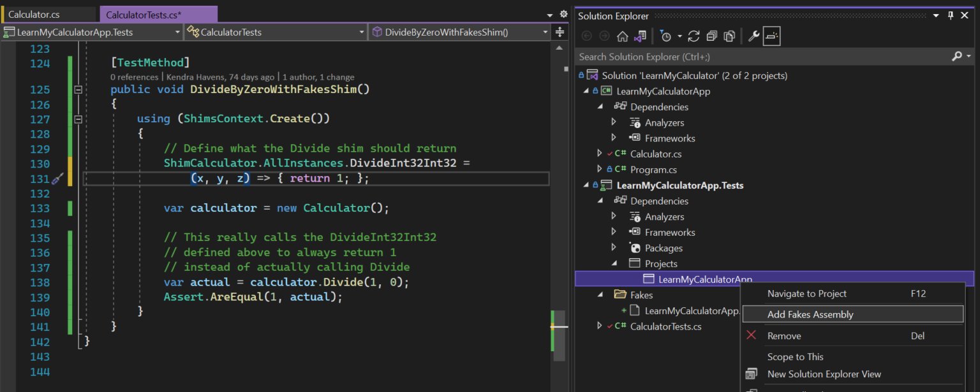Viewport: 980px width, 392px height.
Task: Collapse the Projects node in the Tests project
Action: pyautogui.click(x=614, y=263)
